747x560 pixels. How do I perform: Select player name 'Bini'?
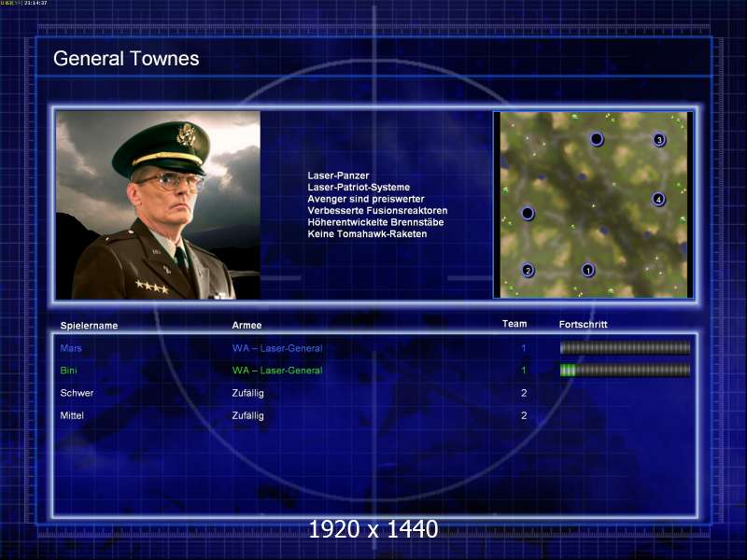click(68, 371)
